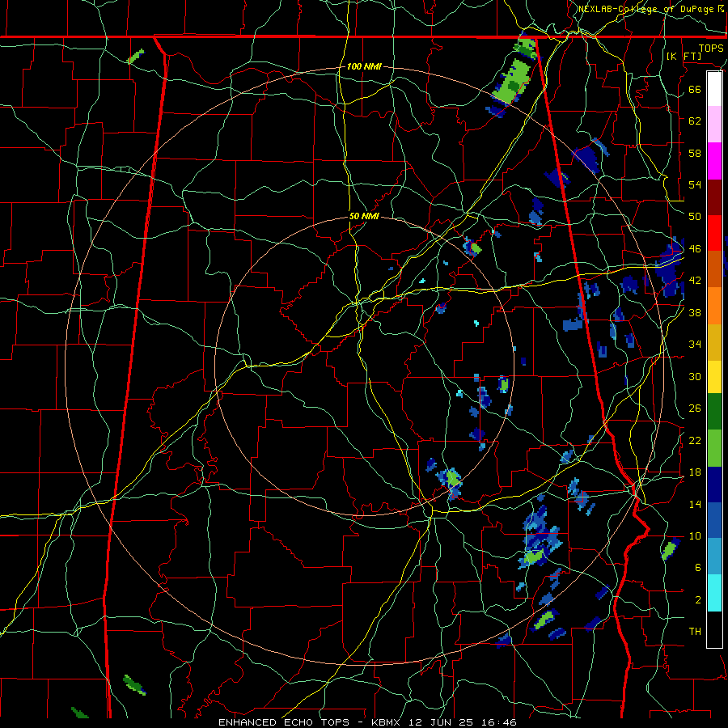Click the medium blue legend swatch

pos(714,520)
